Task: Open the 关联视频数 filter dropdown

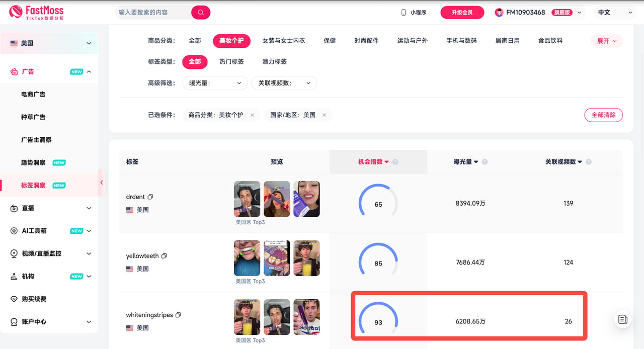Action: (x=285, y=83)
